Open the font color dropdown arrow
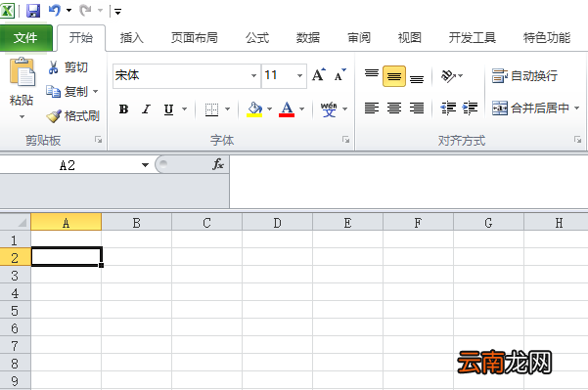 (302, 109)
